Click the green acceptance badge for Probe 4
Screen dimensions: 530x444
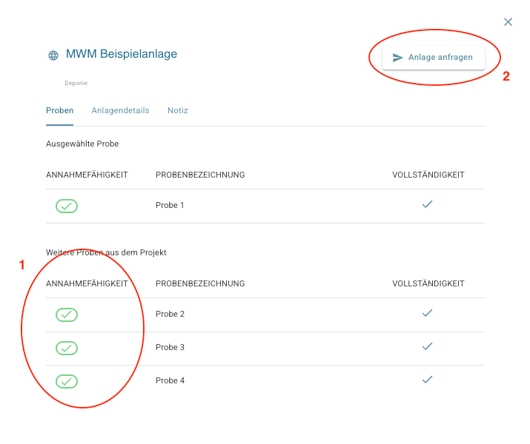click(x=67, y=381)
